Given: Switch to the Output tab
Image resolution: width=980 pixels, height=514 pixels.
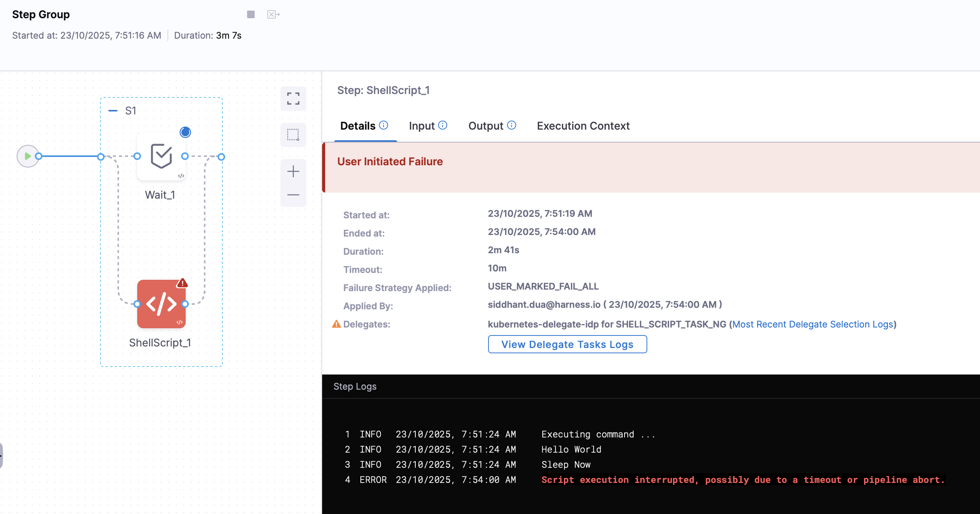Looking at the screenshot, I should 485,126.
